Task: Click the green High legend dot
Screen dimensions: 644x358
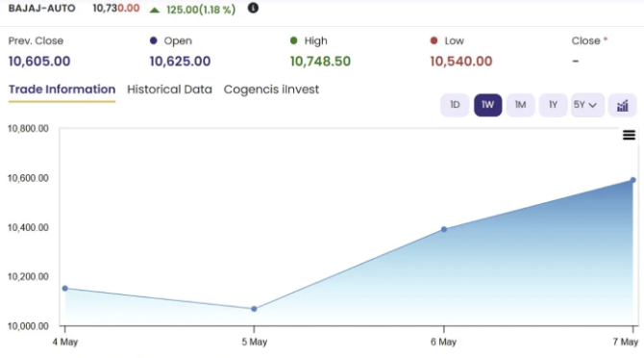Action: 294,40
